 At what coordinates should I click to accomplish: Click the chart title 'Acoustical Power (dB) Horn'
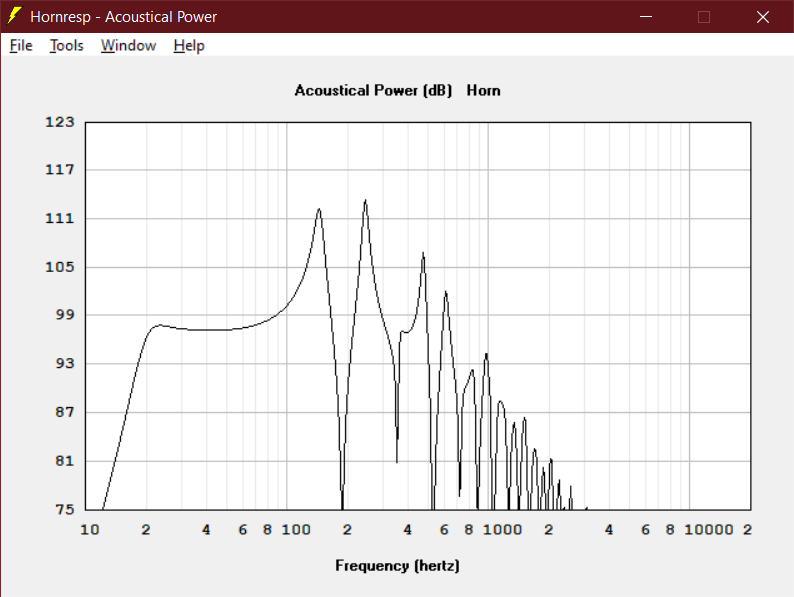398,91
